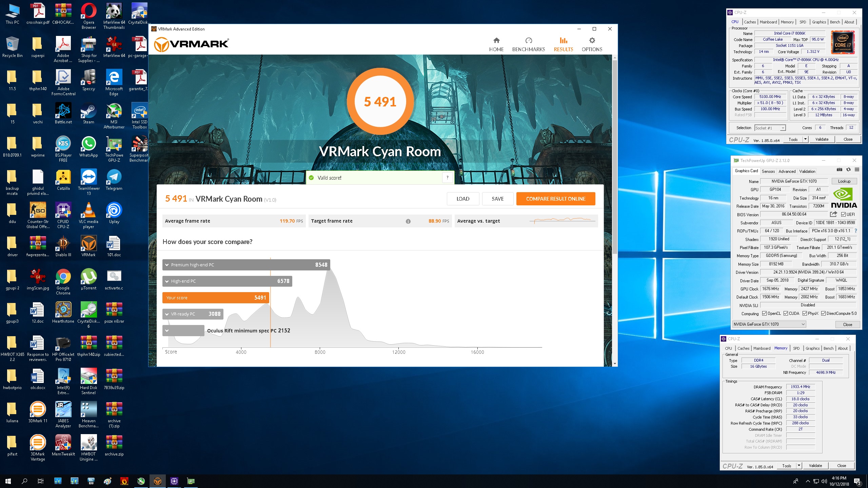Click the Bus Interface question mark in GPU-Z
The height and width of the screenshot is (488, 868).
tap(856, 231)
